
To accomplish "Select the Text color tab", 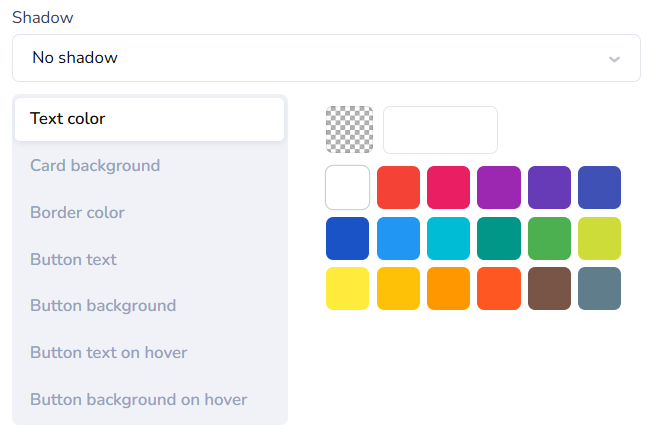I will click(x=150, y=119).
